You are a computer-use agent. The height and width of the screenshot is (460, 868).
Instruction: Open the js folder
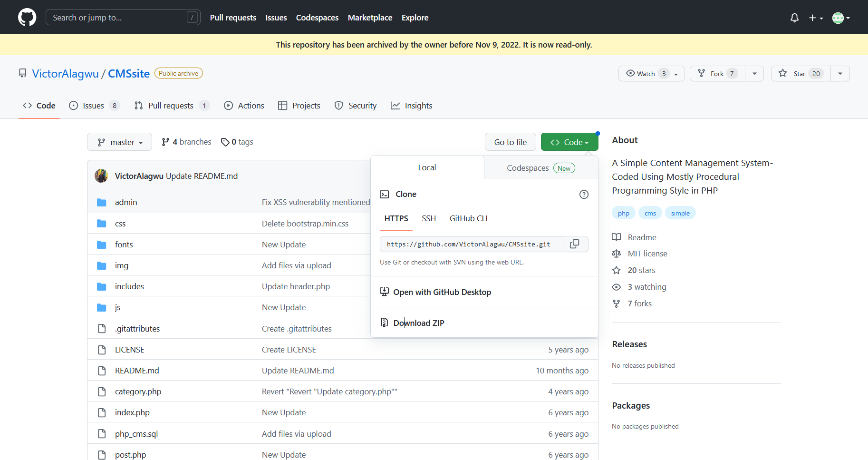118,307
